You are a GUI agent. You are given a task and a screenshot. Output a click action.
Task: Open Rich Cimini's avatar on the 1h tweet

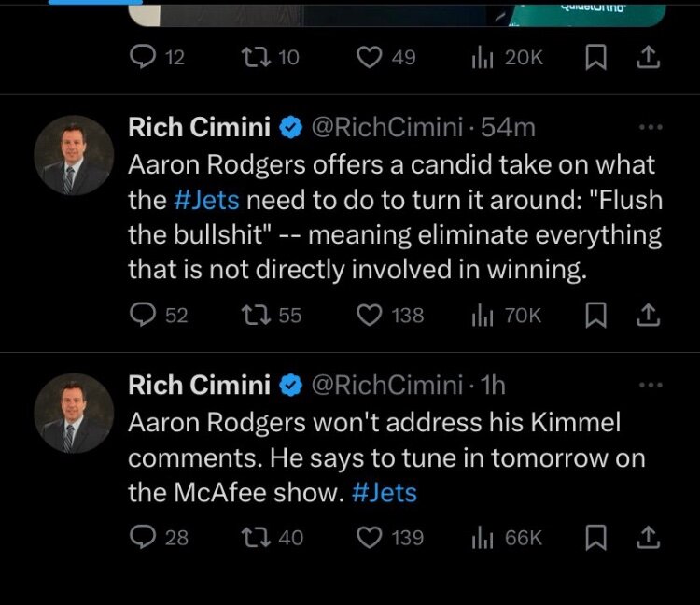[x=74, y=413]
